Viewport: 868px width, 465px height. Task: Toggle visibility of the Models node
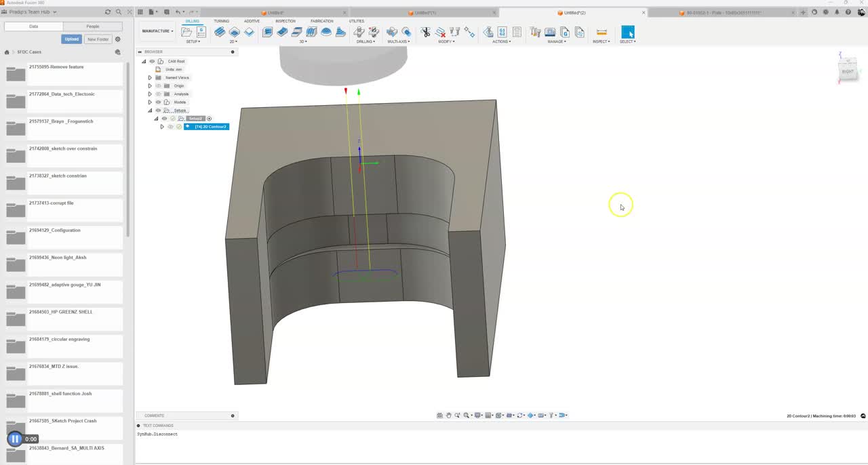(159, 102)
